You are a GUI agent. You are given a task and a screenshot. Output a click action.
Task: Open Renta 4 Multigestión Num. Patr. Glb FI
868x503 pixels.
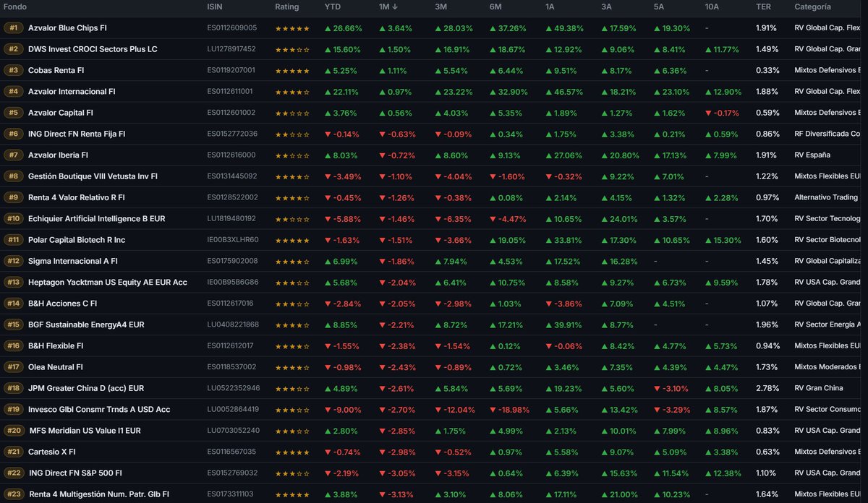pyautogui.click(x=99, y=494)
